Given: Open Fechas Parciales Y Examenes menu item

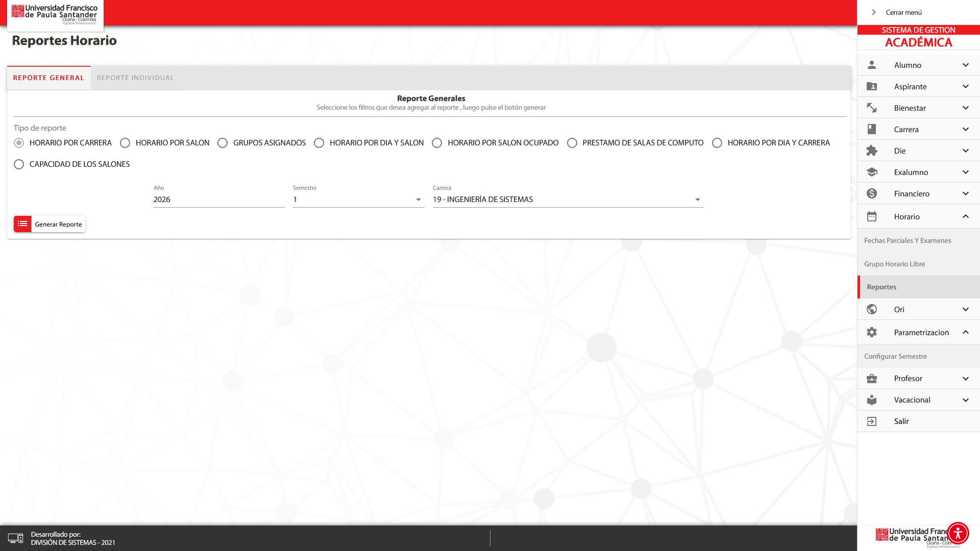Looking at the screenshot, I should pyautogui.click(x=908, y=240).
